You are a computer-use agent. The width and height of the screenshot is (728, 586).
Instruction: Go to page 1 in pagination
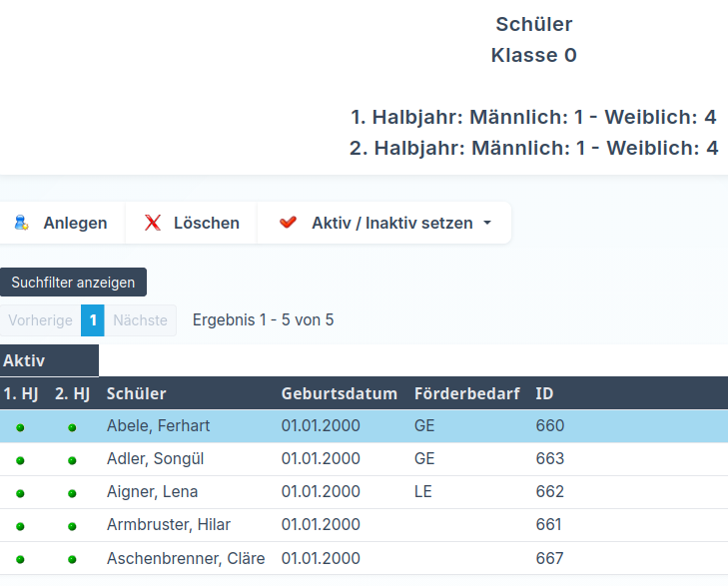(93, 320)
